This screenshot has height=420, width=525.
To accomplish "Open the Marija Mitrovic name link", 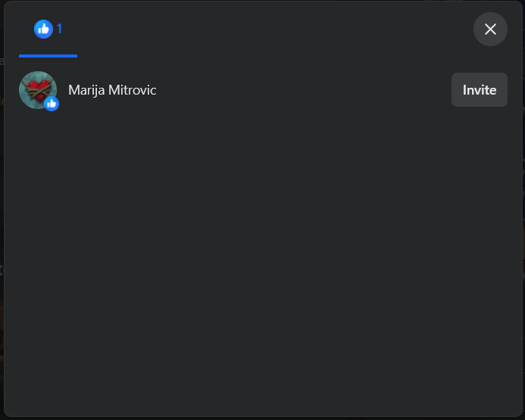I will pyautogui.click(x=112, y=90).
